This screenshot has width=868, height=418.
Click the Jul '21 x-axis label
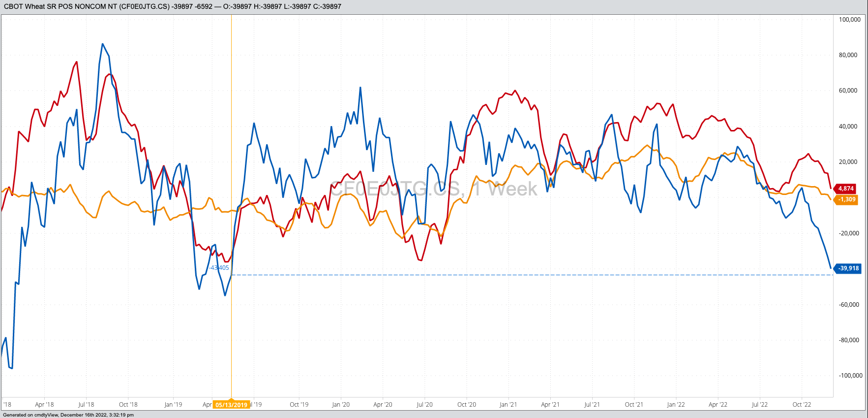coord(592,405)
